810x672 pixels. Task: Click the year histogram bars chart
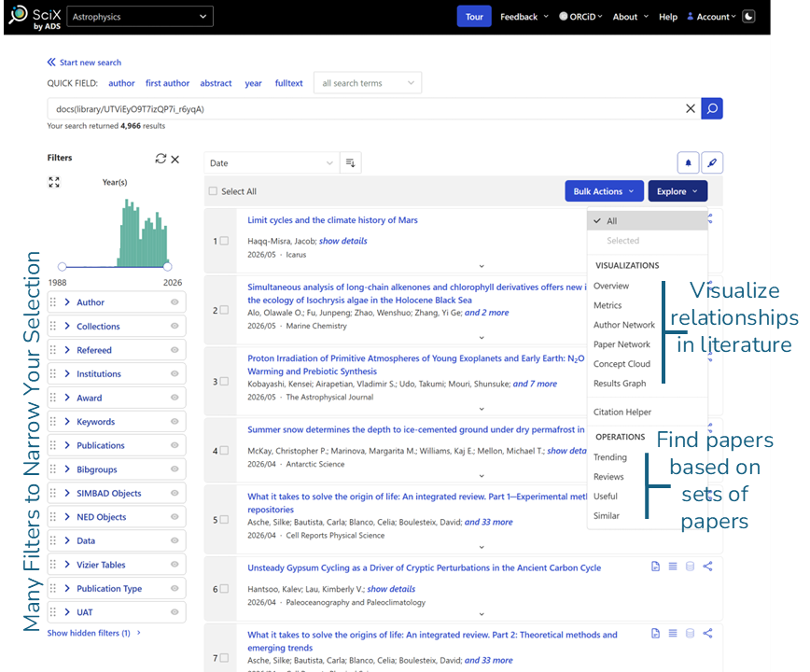(143, 233)
